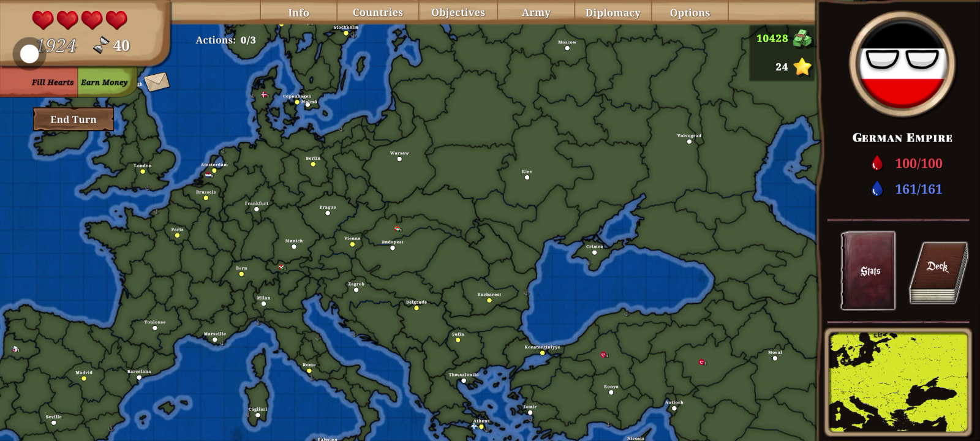980x441 pixels.
Task: Click the German Empire flag ball
Action: coord(902,64)
